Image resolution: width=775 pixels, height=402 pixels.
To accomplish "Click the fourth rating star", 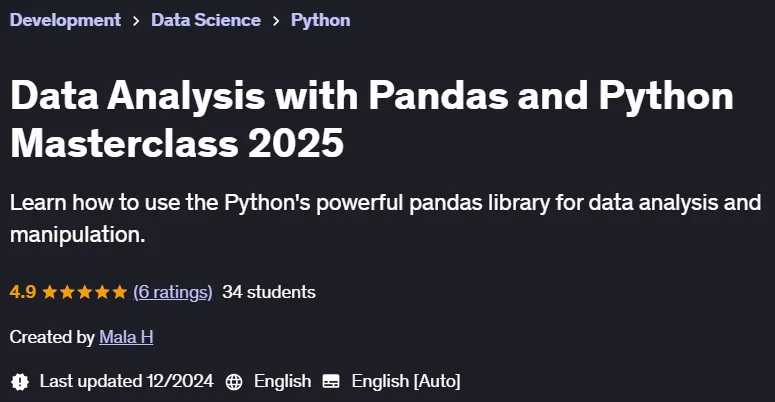I will [x=102, y=292].
